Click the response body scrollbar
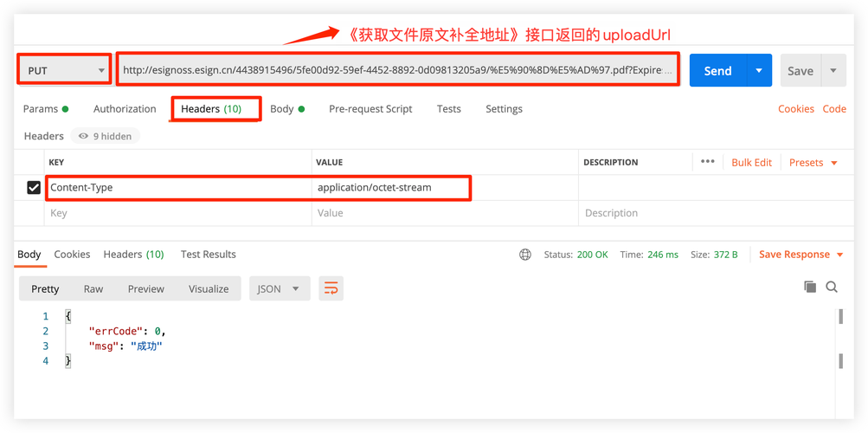 (x=840, y=339)
